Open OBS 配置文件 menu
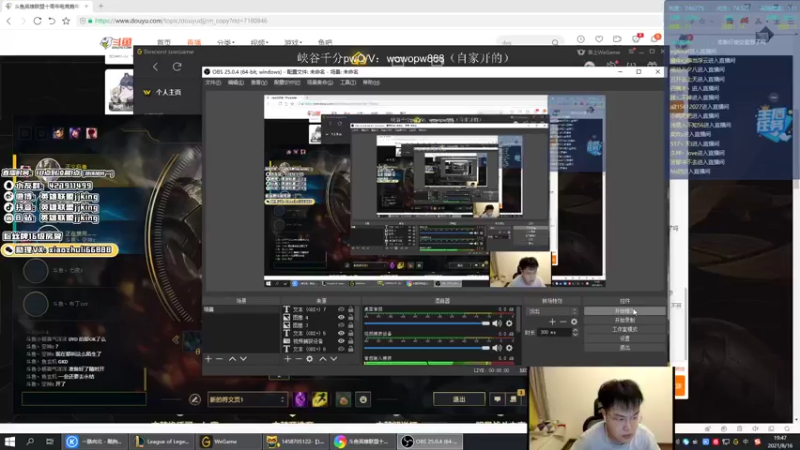Screen dimensions: 800x450 coord(287,82)
